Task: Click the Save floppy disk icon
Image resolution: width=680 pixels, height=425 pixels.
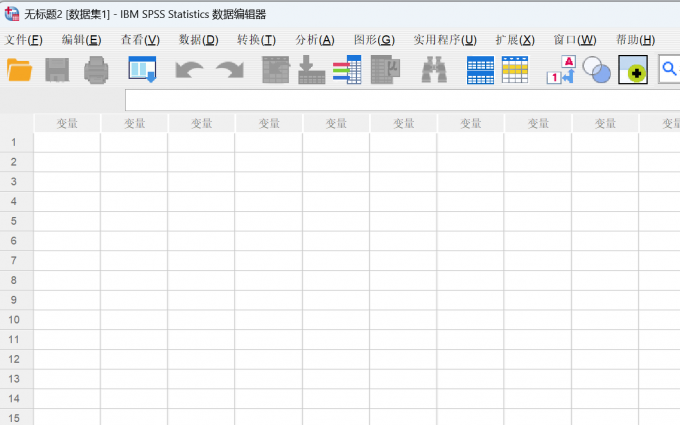Action: (57, 70)
